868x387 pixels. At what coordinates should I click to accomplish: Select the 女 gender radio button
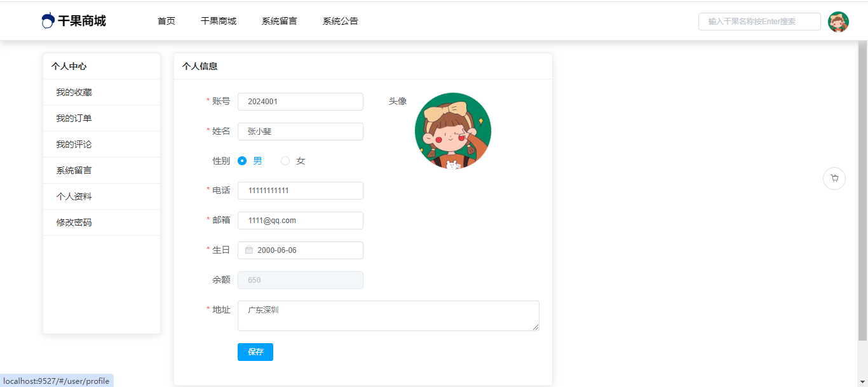pos(285,161)
